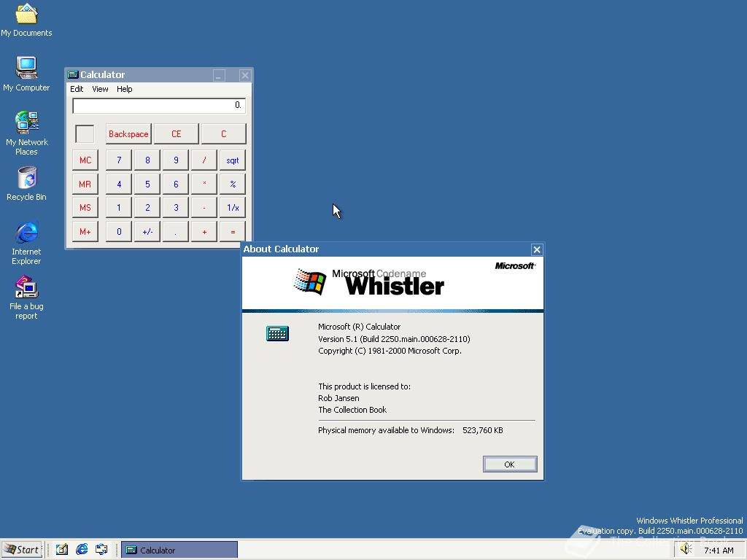
Task: Launch Internet Explorer from quick launch
Action: pos(82,550)
